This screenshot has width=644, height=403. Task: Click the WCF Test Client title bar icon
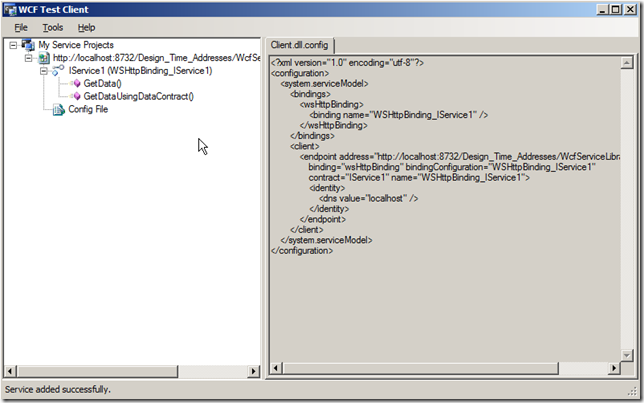(10, 9)
